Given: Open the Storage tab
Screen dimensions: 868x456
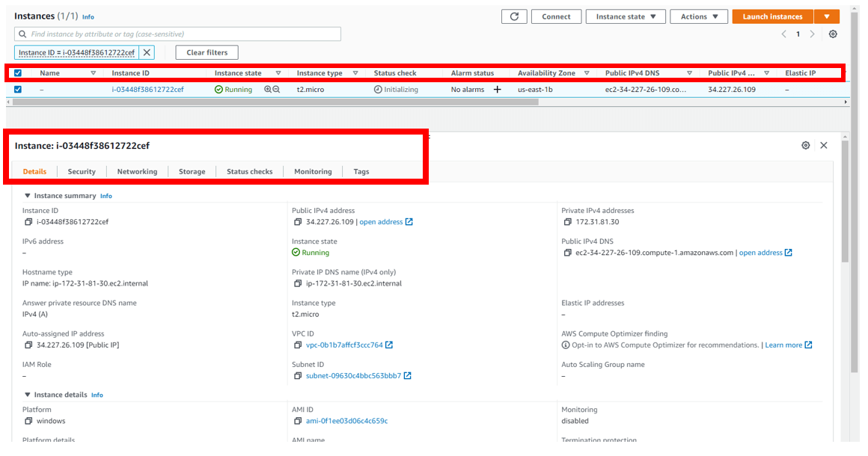Looking at the screenshot, I should 192,171.
